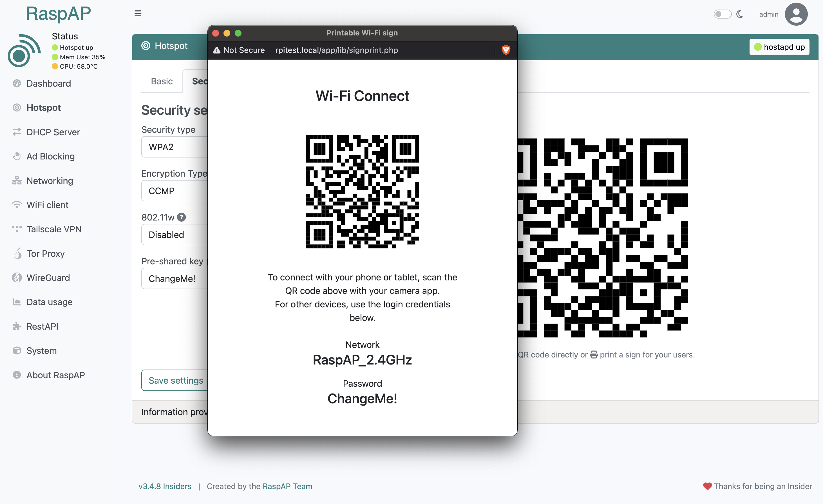Click the printer icon beside print a sign

pos(594,355)
